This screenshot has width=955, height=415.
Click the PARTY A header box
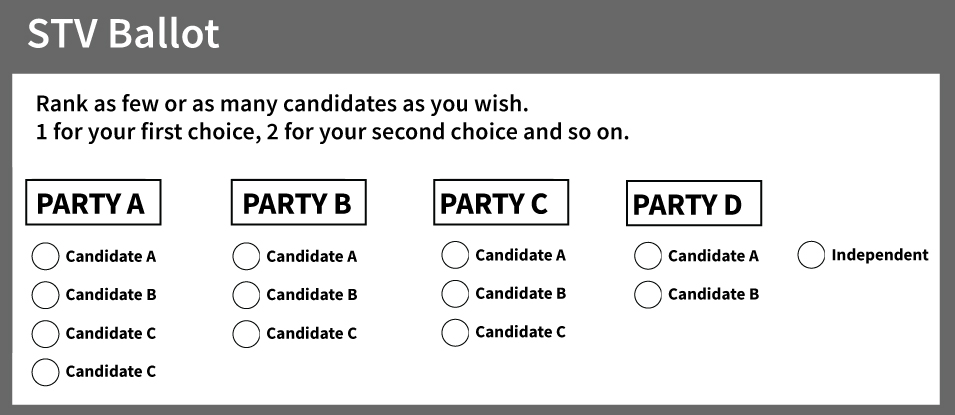click(x=93, y=202)
